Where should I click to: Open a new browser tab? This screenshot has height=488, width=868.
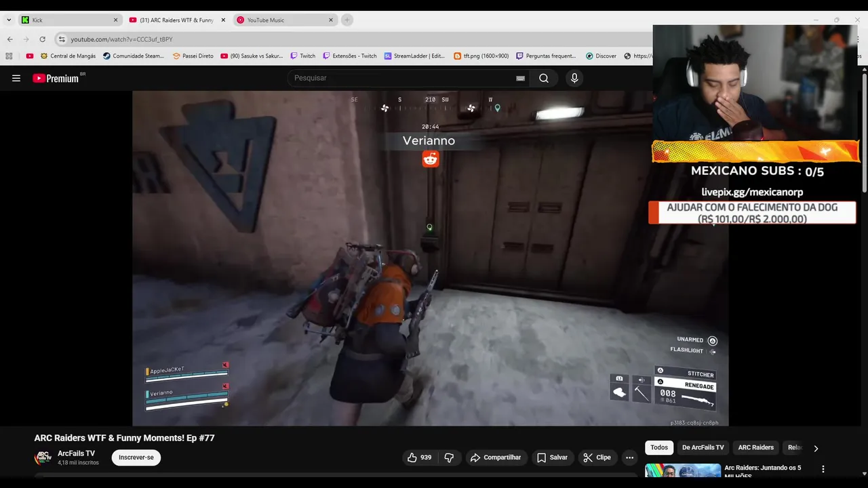click(x=347, y=20)
